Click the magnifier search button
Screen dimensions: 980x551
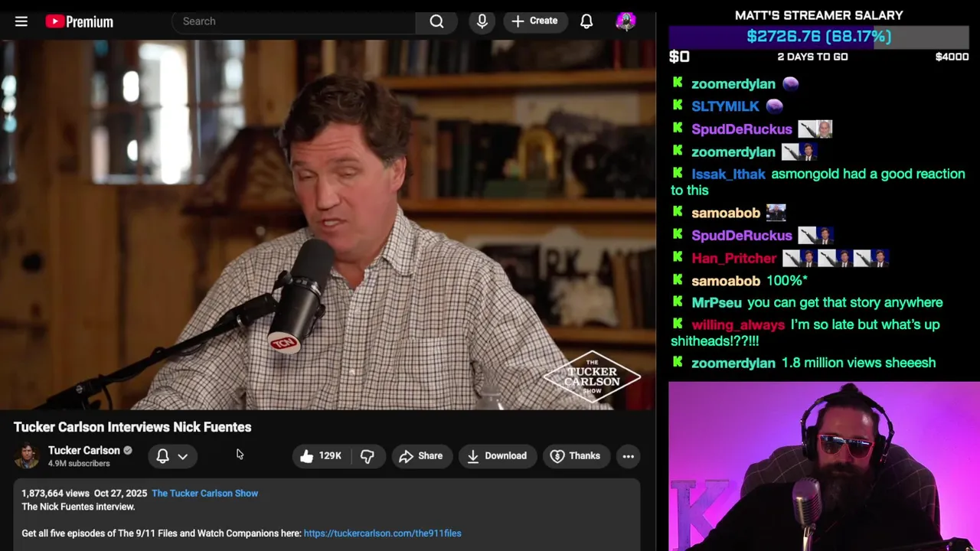[x=436, y=21]
